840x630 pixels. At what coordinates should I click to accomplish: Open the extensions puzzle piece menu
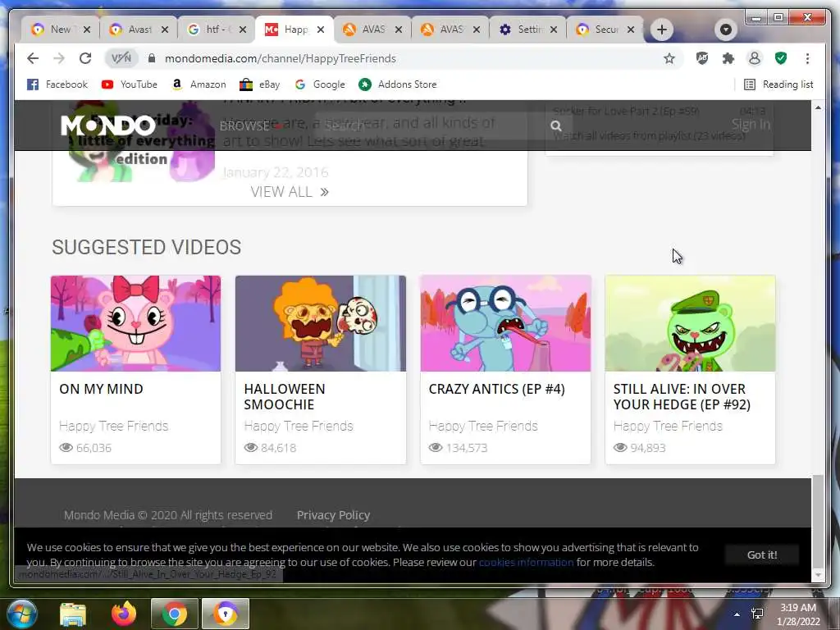click(x=728, y=58)
